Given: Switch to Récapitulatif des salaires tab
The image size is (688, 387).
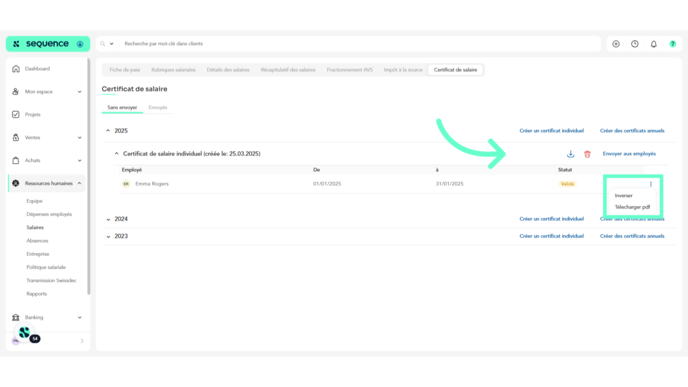Looking at the screenshot, I should pyautogui.click(x=288, y=70).
